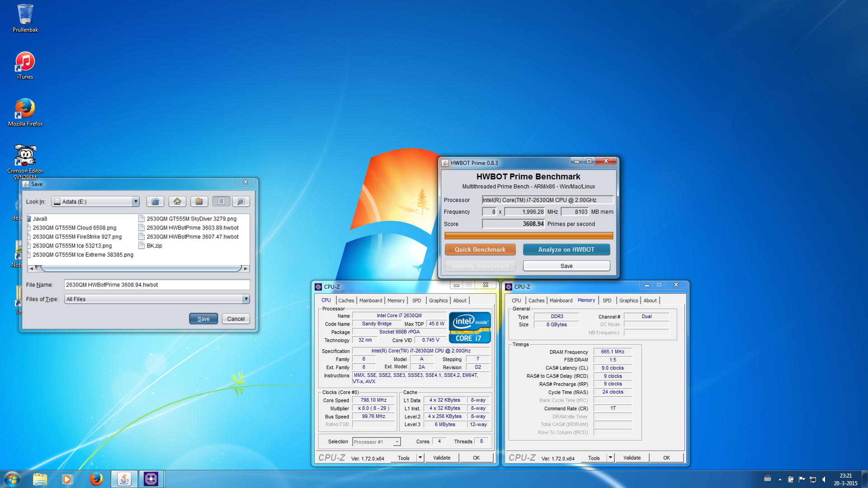Select 2630QM HWBotPrime 3603.89.hwbot file

coord(189,228)
